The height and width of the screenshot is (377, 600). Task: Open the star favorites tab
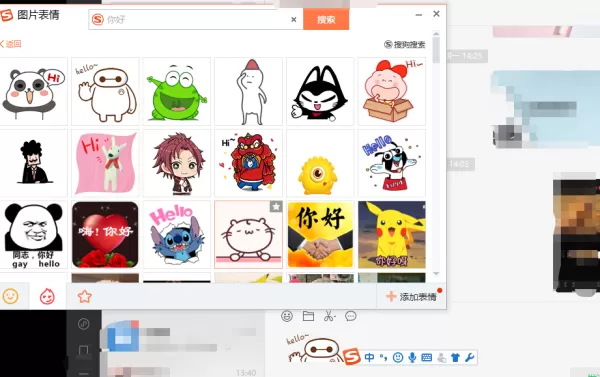pos(85,296)
